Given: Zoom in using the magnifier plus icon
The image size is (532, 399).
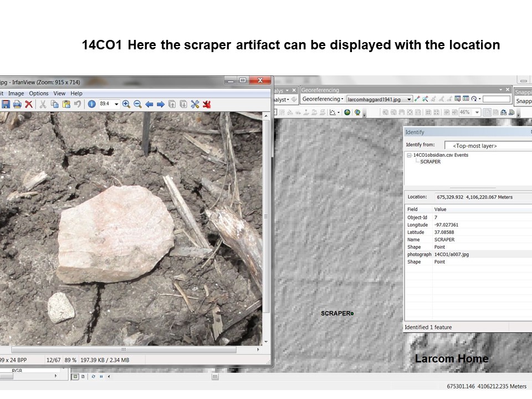Looking at the screenshot, I should [x=126, y=104].
